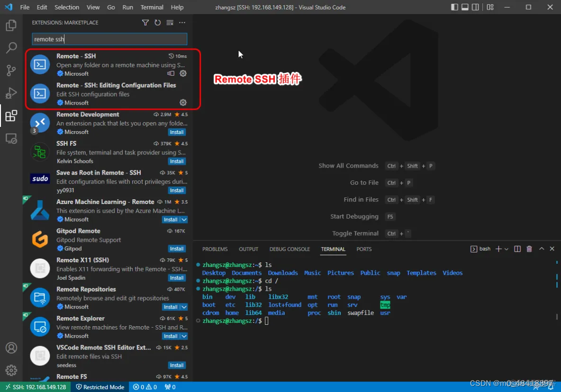Open the Help menu

177,7
